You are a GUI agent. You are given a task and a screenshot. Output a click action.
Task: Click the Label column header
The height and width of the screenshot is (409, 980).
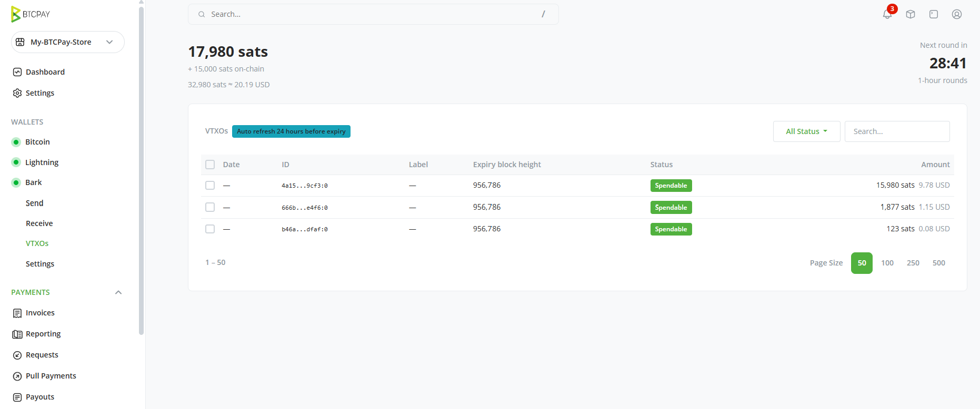pos(418,165)
